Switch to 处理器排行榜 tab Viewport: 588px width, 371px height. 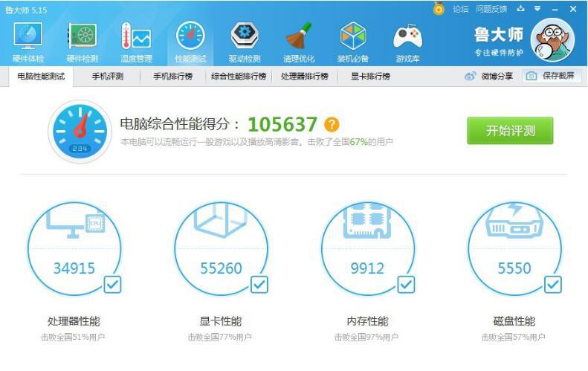pyautogui.click(x=305, y=77)
